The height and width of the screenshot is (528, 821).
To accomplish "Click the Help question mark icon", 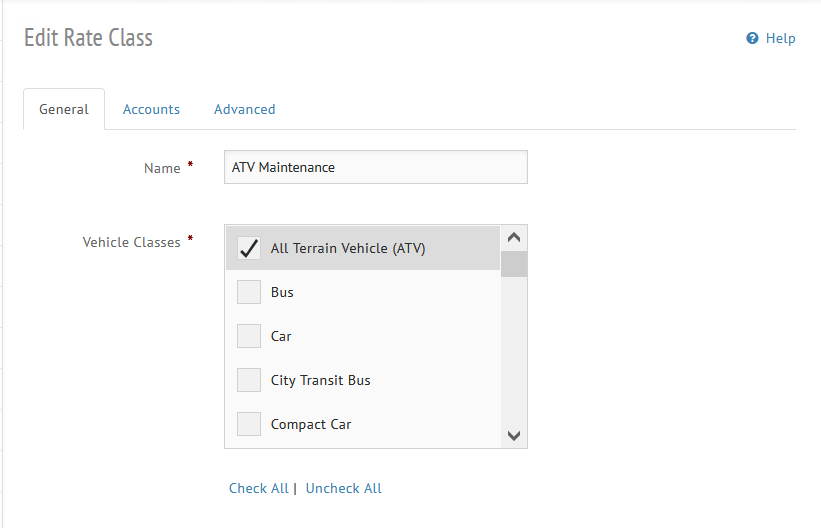I will coord(752,38).
